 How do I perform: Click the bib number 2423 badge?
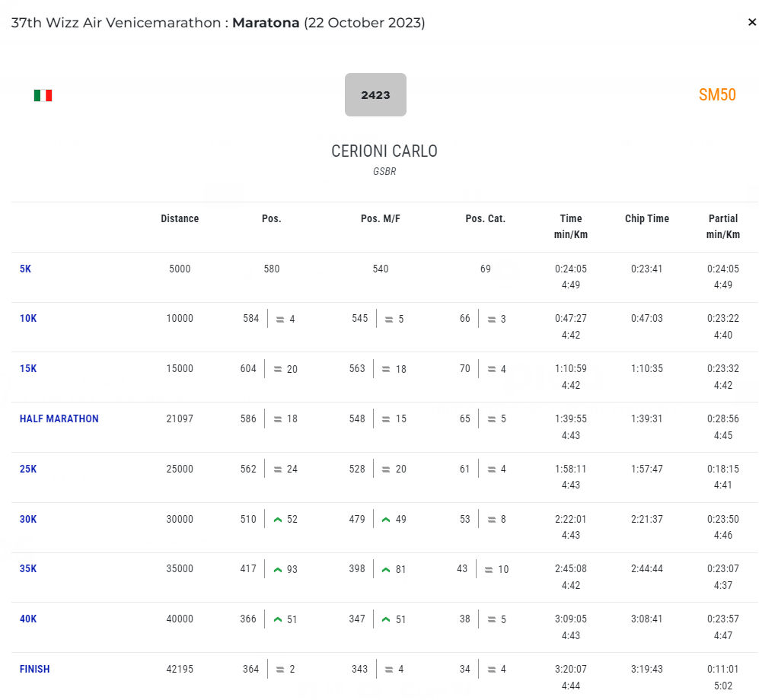click(375, 95)
